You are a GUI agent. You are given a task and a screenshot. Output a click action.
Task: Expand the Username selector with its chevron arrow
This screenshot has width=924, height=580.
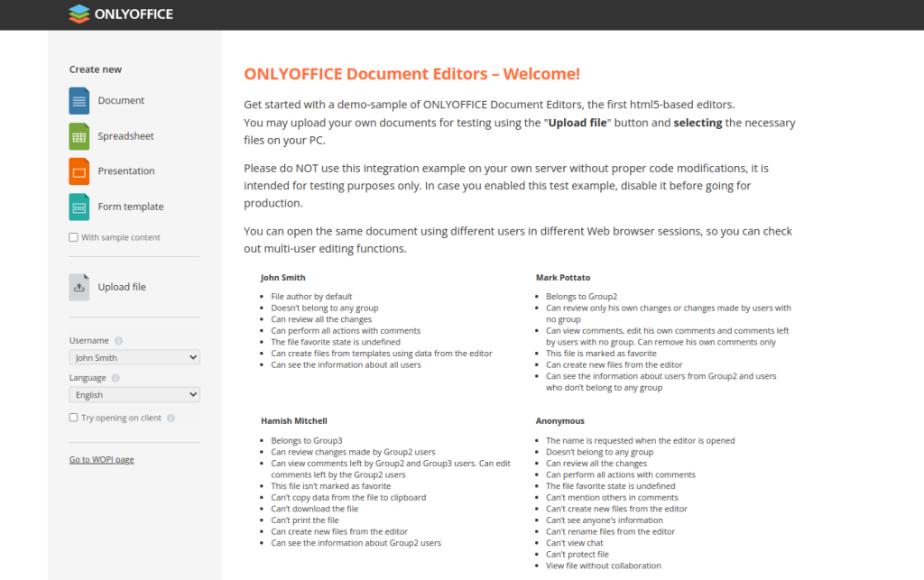pos(192,357)
